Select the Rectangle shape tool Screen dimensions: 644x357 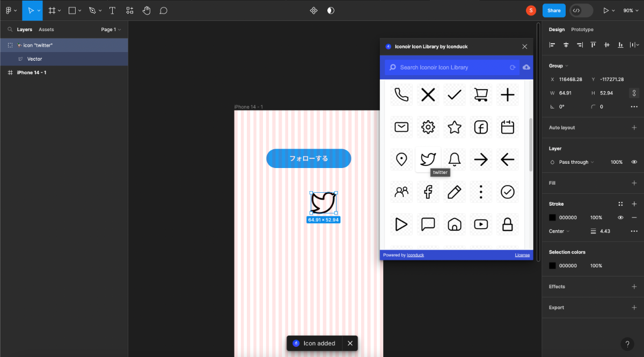click(72, 10)
